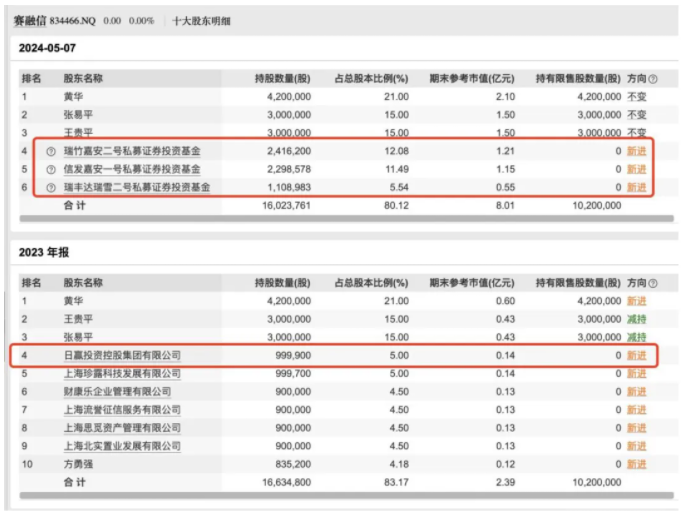Click 减持 in the 2023 张易平 row

pyautogui.click(x=637, y=337)
